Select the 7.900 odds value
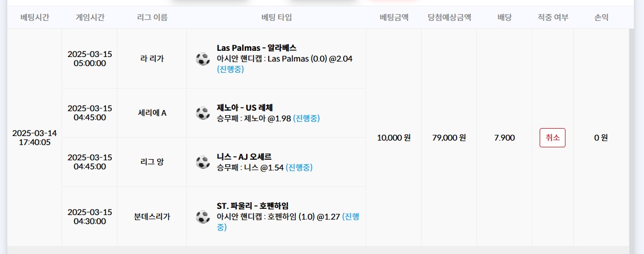644x254 pixels. pos(504,138)
